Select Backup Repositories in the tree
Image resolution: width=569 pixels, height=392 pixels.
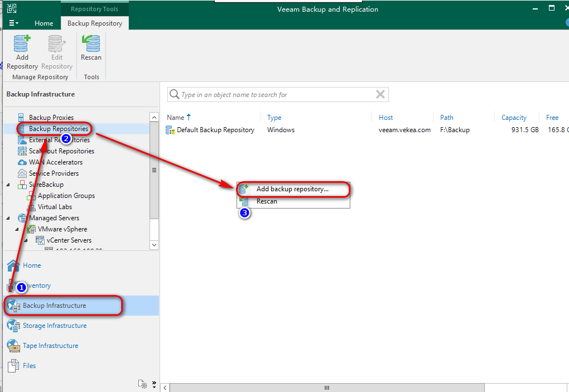59,129
